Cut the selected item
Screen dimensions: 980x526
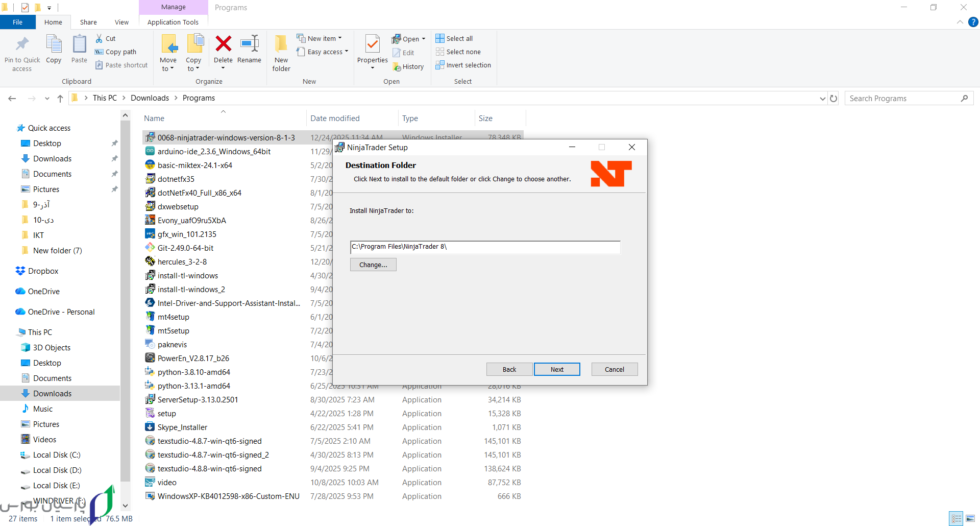(x=106, y=38)
